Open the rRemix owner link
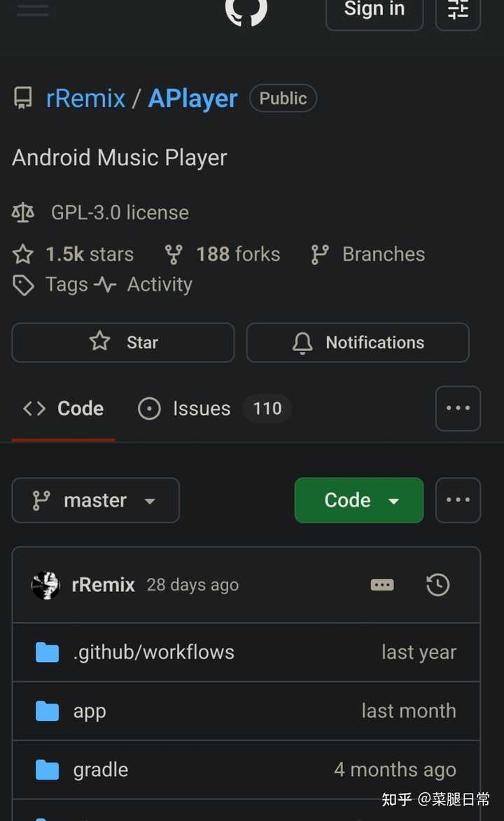 86,99
